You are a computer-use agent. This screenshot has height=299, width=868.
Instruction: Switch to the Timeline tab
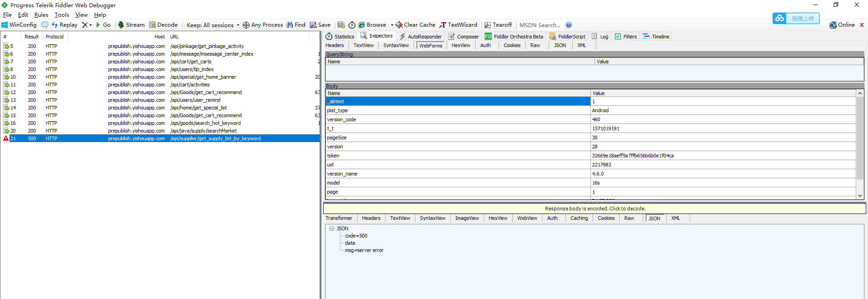656,37
